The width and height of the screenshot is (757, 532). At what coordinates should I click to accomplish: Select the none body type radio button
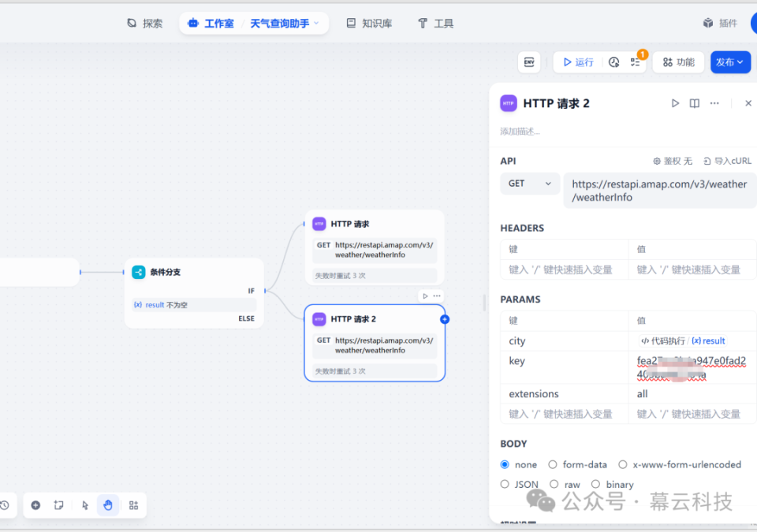[x=505, y=464]
